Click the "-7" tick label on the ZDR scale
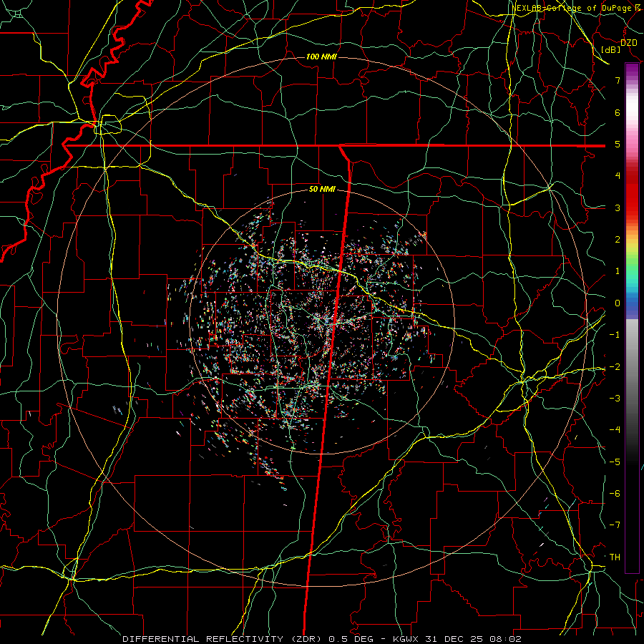This screenshot has height=644, width=644. click(615, 525)
